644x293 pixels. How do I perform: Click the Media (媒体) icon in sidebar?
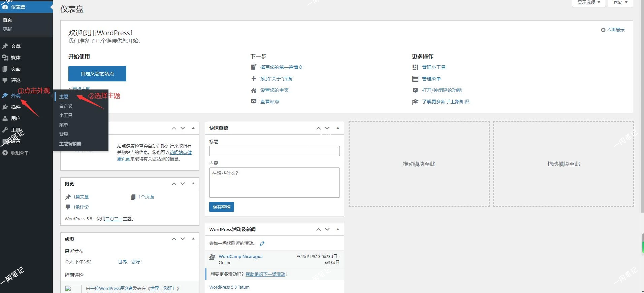[x=5, y=58]
